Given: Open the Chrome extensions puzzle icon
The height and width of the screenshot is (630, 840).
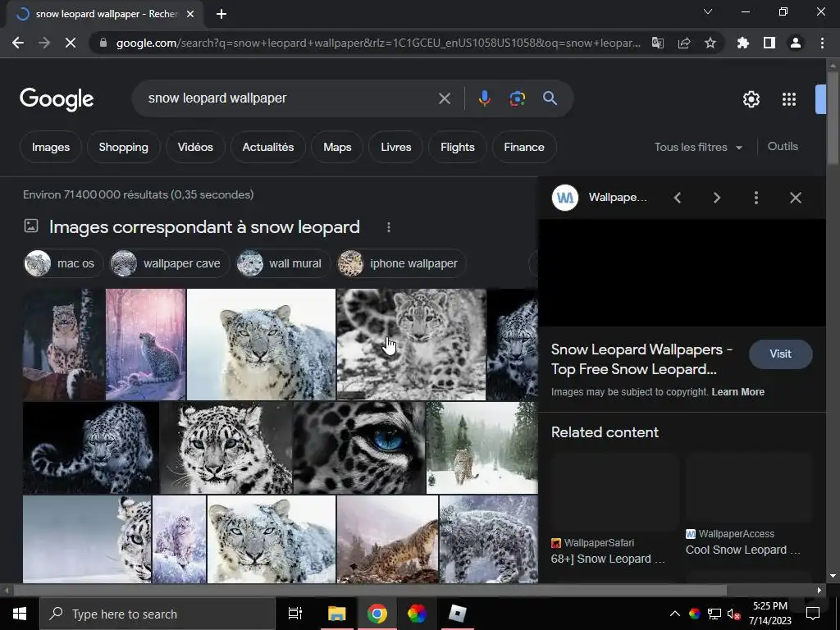Looking at the screenshot, I should (x=743, y=43).
